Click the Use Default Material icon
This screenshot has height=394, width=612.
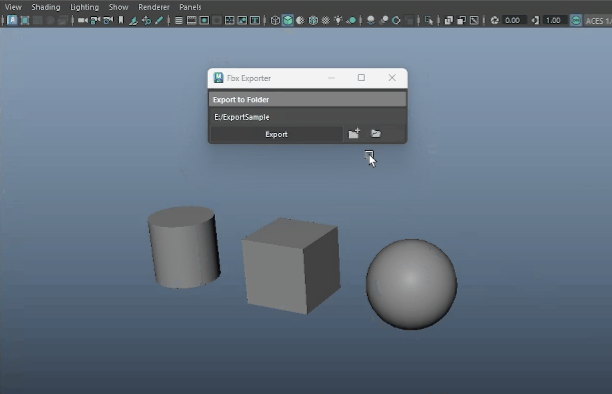pos(300,20)
